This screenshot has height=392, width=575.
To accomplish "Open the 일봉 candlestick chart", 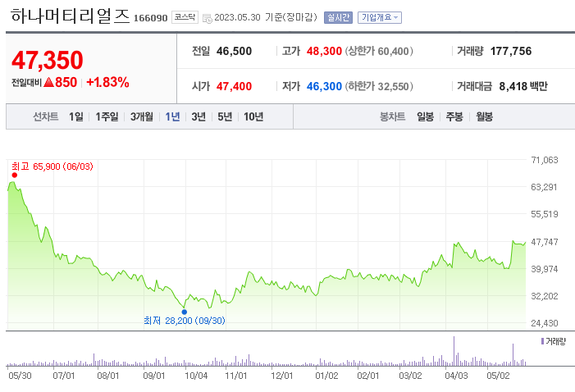I will [x=425, y=116].
